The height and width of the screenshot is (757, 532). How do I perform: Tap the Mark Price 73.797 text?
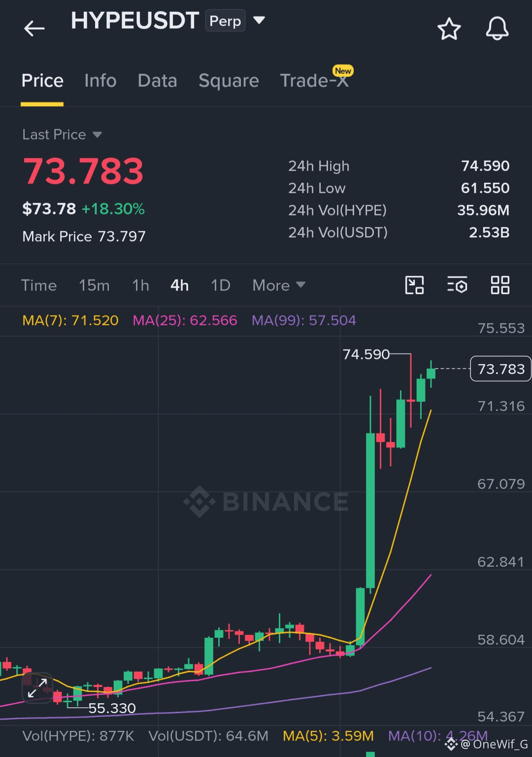pos(84,237)
